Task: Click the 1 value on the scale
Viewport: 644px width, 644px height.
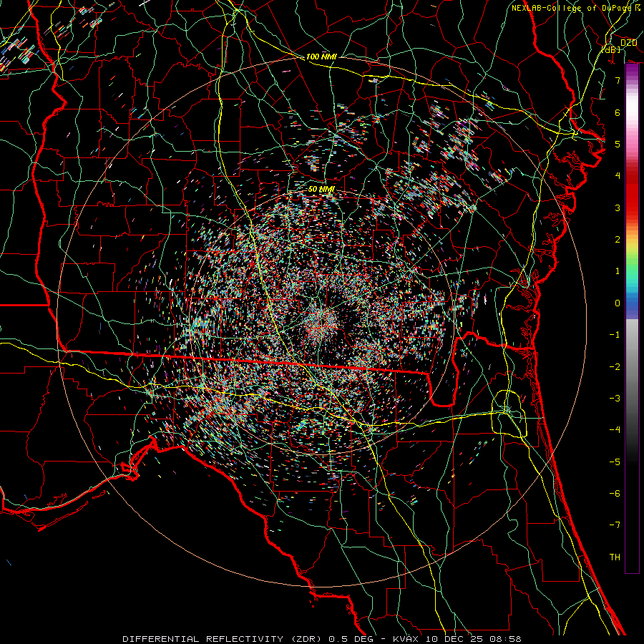Action: click(618, 271)
